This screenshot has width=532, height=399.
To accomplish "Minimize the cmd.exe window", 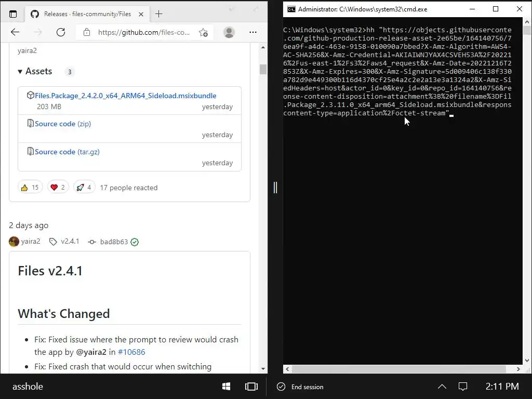I will (x=472, y=9).
